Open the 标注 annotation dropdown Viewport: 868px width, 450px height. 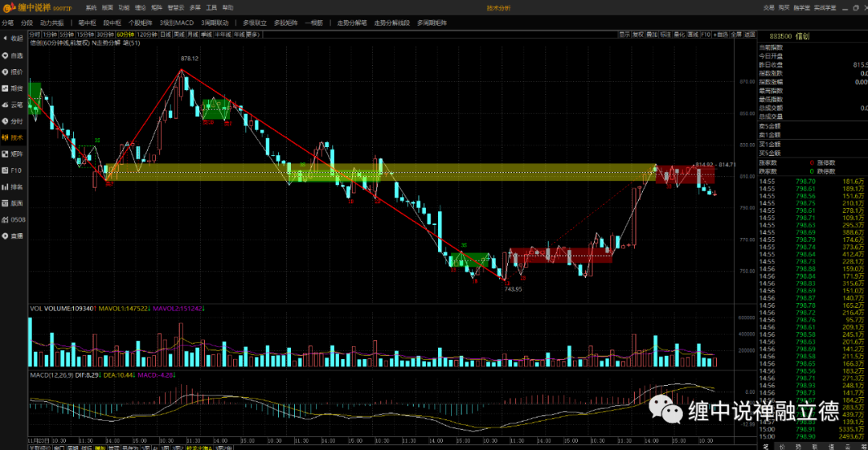click(666, 35)
